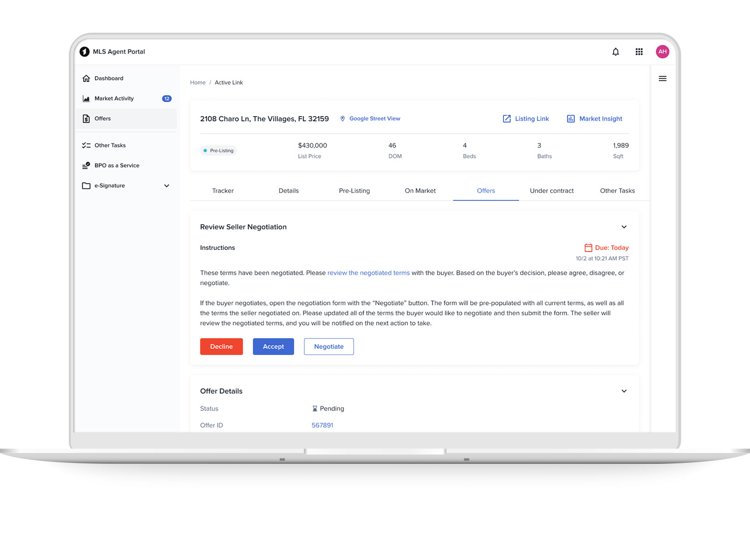Image resolution: width=750 pixels, height=560 pixels.
Task: Click the Market Activity chart icon
Action: click(86, 99)
